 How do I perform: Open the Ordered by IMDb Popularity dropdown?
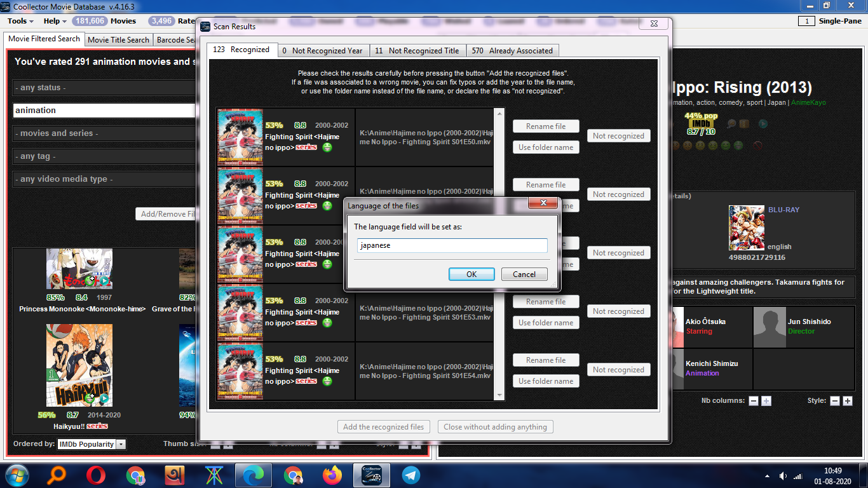click(x=92, y=444)
